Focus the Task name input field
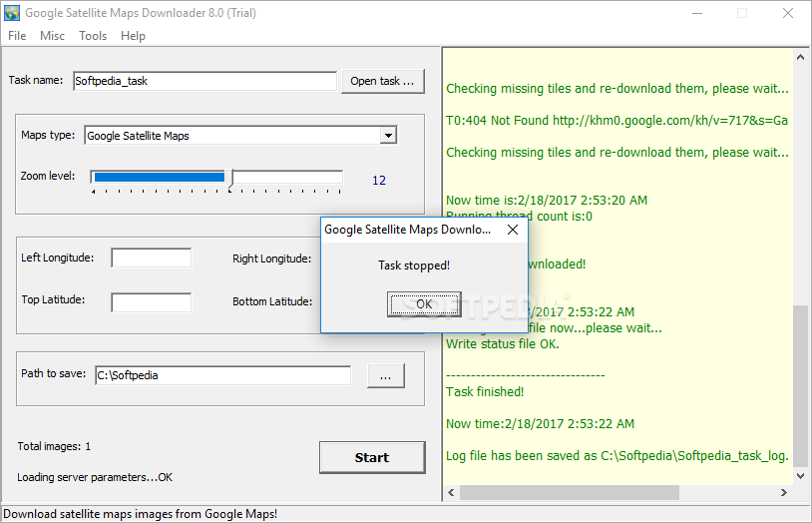 205,81
